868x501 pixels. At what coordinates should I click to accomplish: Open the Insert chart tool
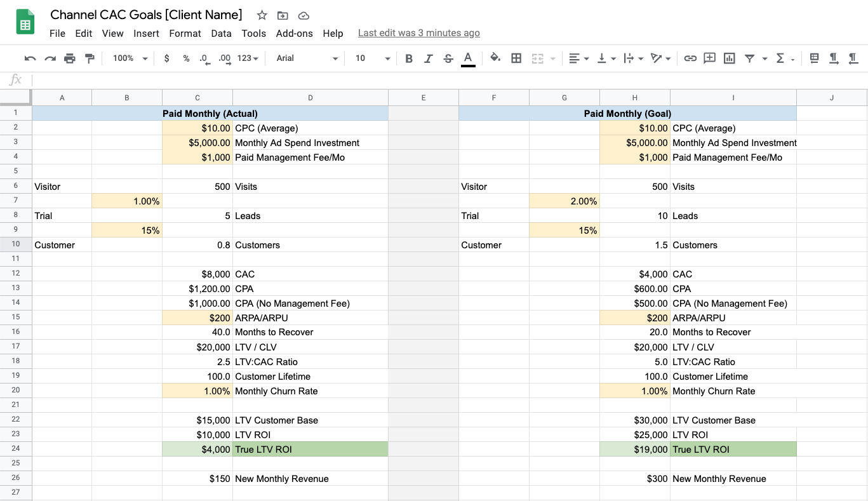(728, 58)
